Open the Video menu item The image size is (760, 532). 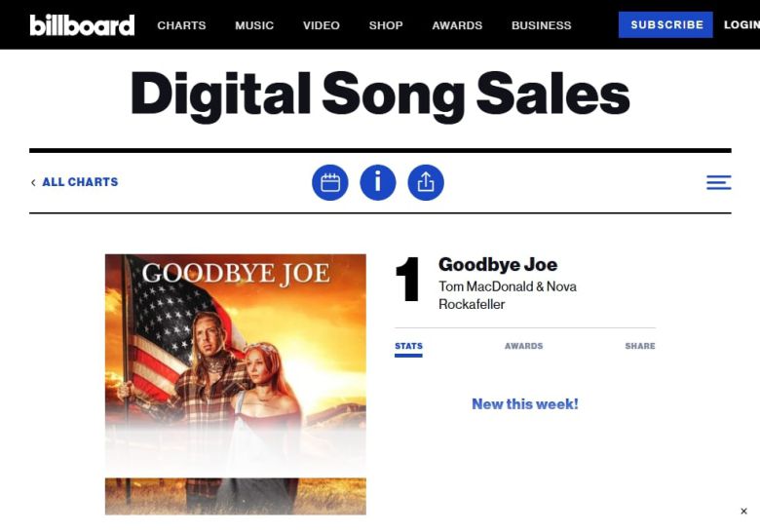[322, 25]
